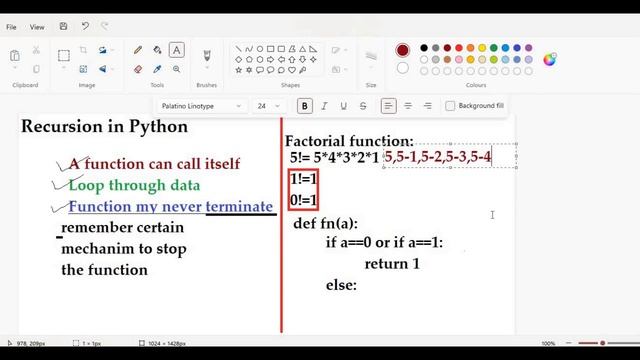Pick the plain triangle shape
Screen dimensions: 640x360
tap(302, 49)
